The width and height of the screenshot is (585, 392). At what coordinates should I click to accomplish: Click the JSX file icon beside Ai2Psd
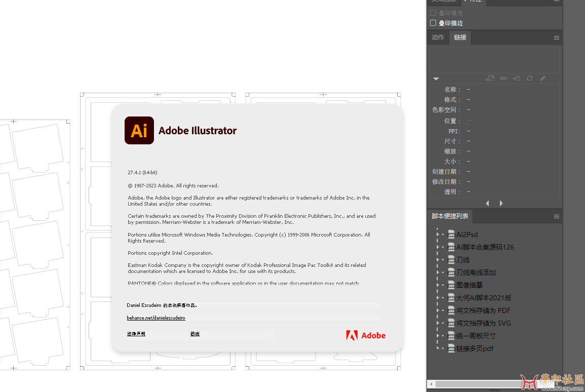pos(451,234)
